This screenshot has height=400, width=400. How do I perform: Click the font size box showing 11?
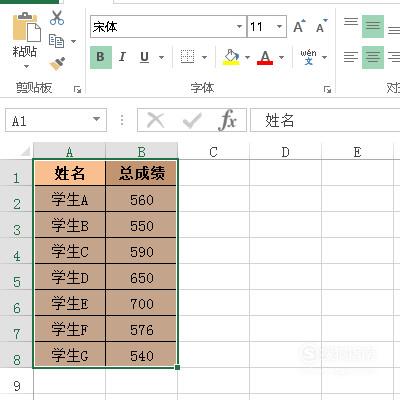(267, 26)
